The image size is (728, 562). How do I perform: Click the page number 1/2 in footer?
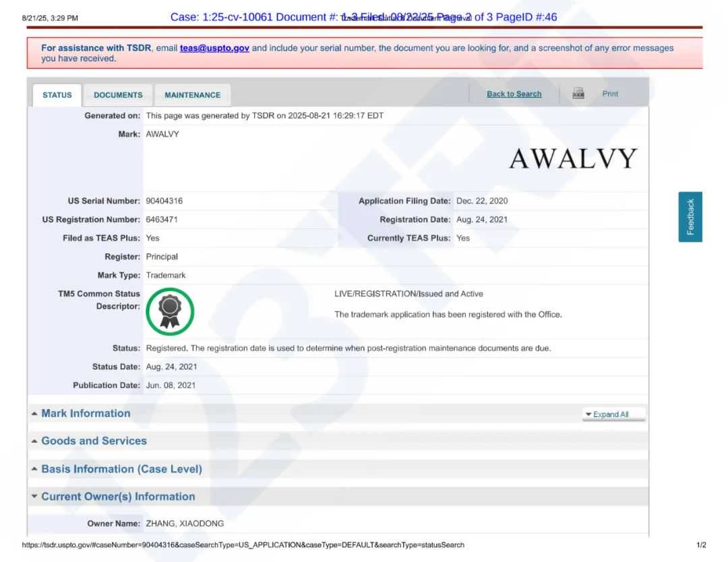coord(701,545)
